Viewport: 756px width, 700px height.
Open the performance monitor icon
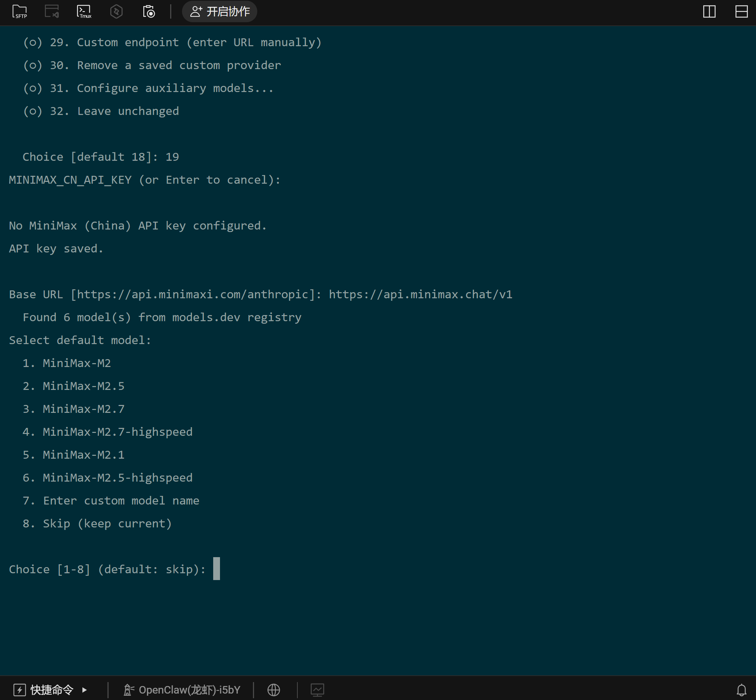click(x=317, y=690)
